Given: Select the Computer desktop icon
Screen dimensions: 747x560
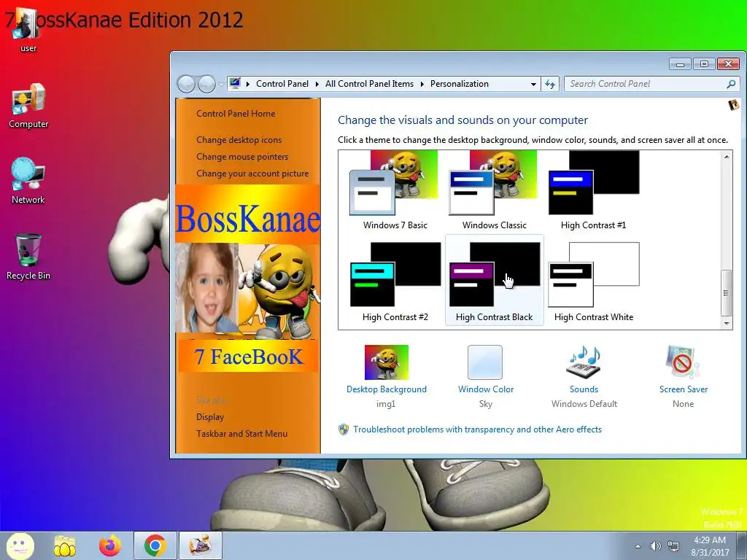Looking at the screenshot, I should (28, 106).
